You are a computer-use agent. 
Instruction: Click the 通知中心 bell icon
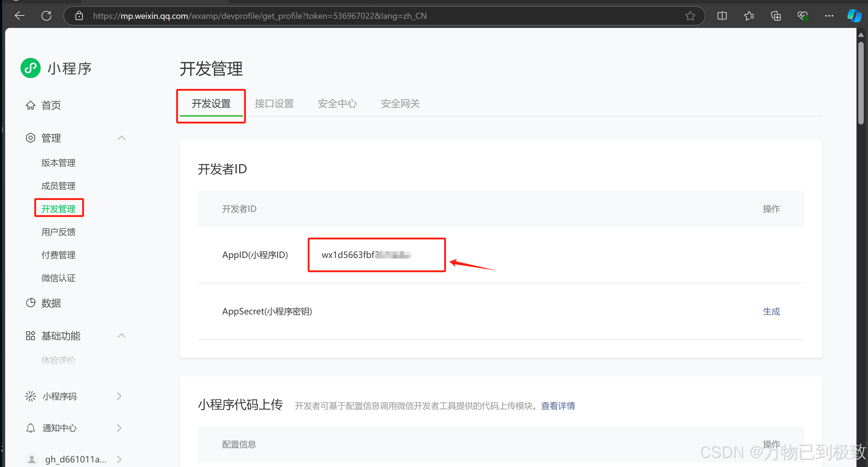click(x=30, y=428)
